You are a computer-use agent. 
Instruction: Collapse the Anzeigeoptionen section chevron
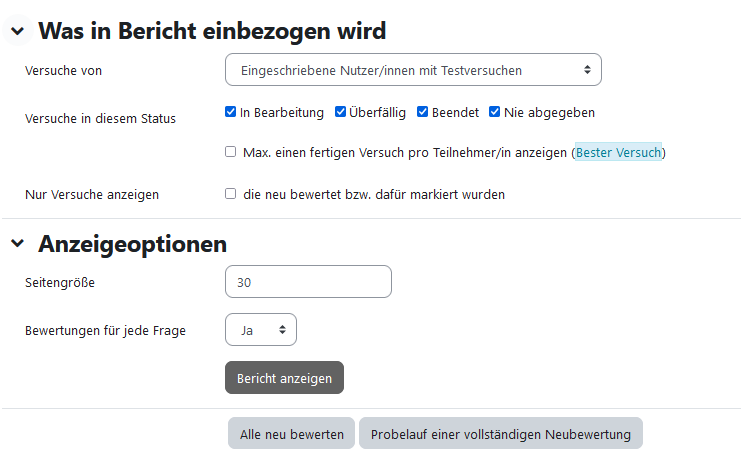[17, 244]
